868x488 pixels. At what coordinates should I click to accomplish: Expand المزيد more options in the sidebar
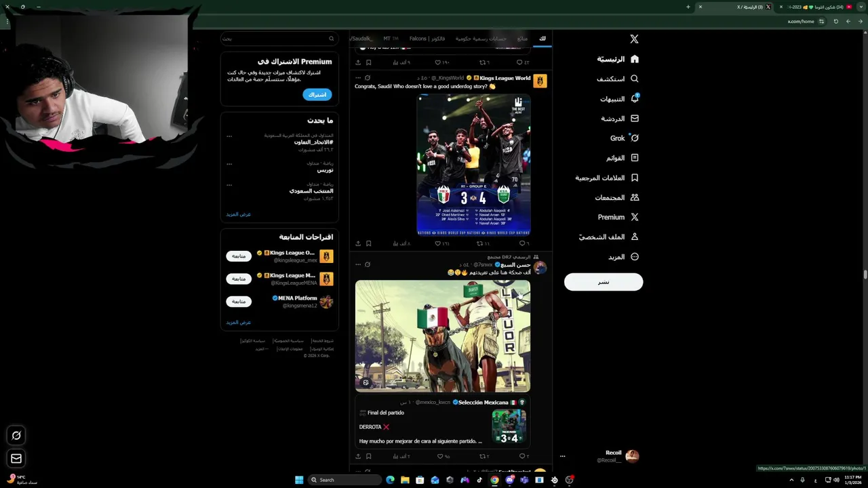(623, 257)
